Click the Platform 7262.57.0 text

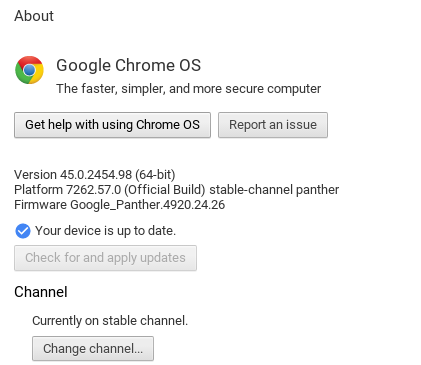68,190
